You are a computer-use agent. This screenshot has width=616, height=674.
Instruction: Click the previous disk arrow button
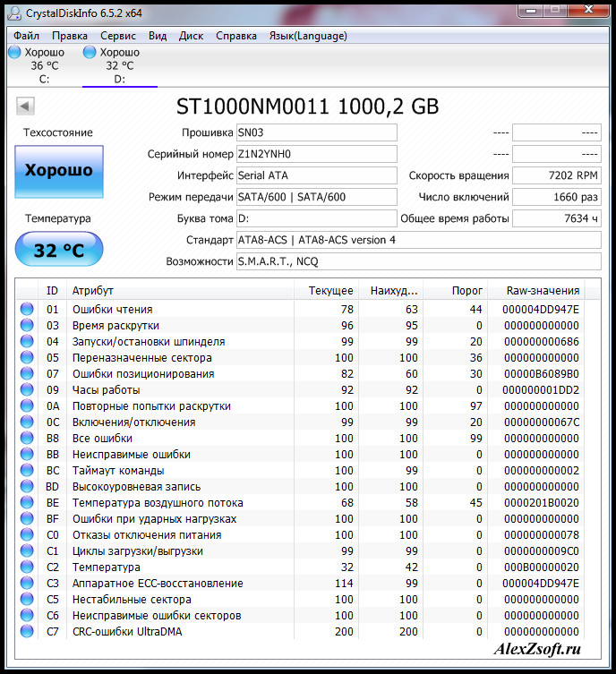[25, 107]
